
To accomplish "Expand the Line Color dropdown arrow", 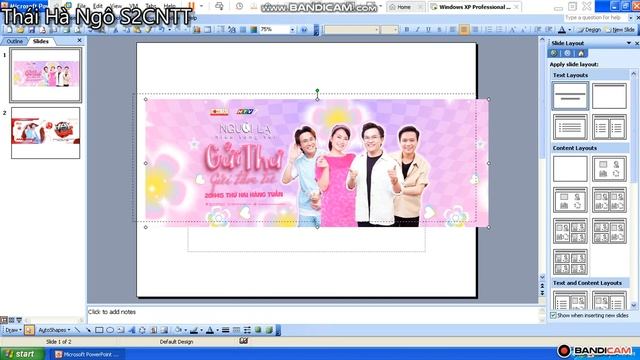I will click(201, 330).
